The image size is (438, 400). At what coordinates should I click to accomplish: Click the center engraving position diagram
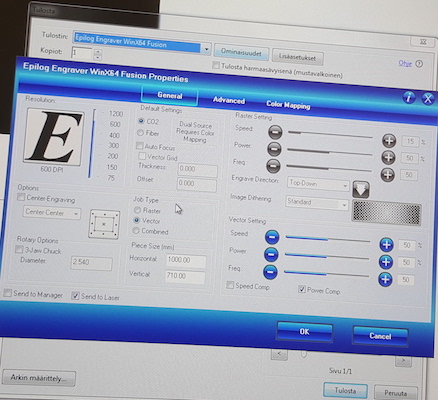tap(104, 224)
